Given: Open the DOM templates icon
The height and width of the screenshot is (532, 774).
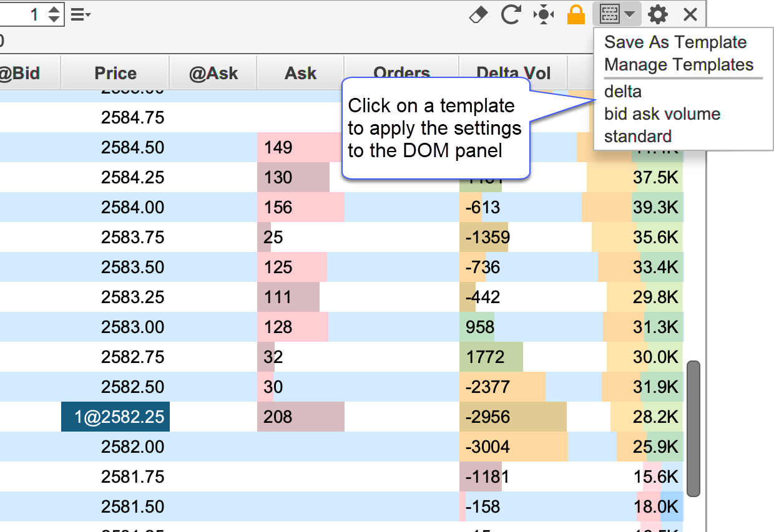Looking at the screenshot, I should coord(609,14).
